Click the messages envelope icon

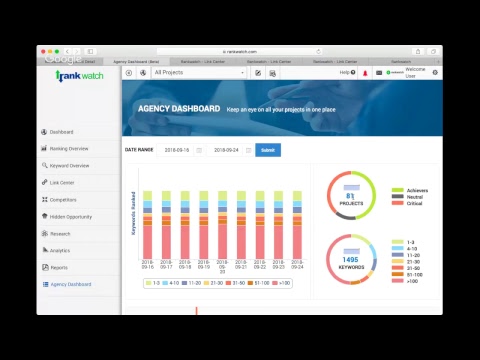[379, 73]
